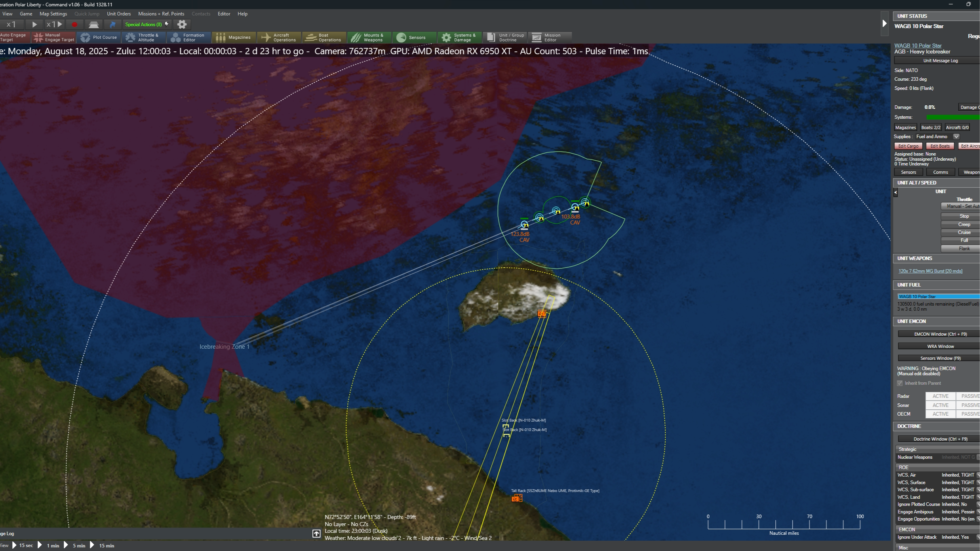Open the Unit Orders menu
The image size is (980, 551).
point(118,14)
